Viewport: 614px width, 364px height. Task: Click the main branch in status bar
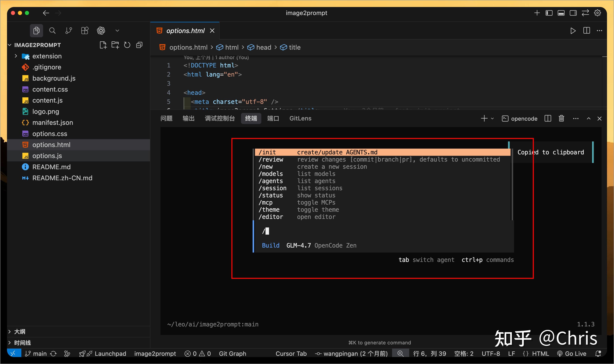(x=36, y=354)
